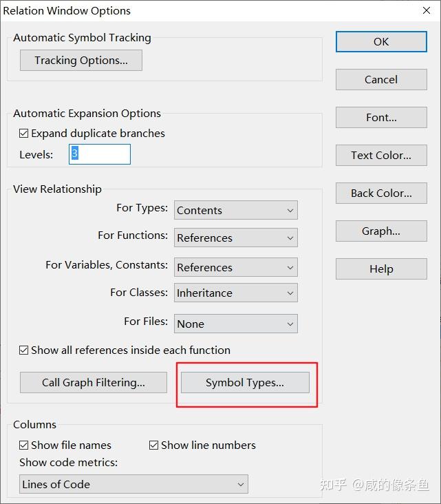Image resolution: width=441 pixels, height=504 pixels.
Task: Click the Graph button
Action: tap(381, 231)
